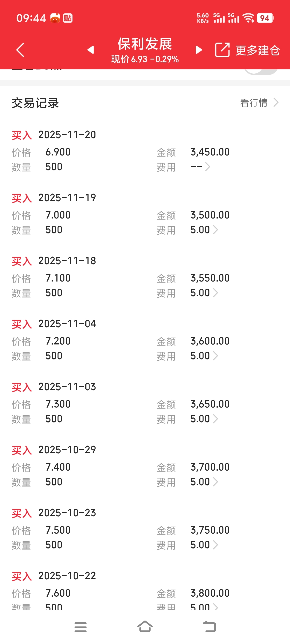Open the Android recent apps menu icon
Screen dimensions: 290x644
[80, 627]
